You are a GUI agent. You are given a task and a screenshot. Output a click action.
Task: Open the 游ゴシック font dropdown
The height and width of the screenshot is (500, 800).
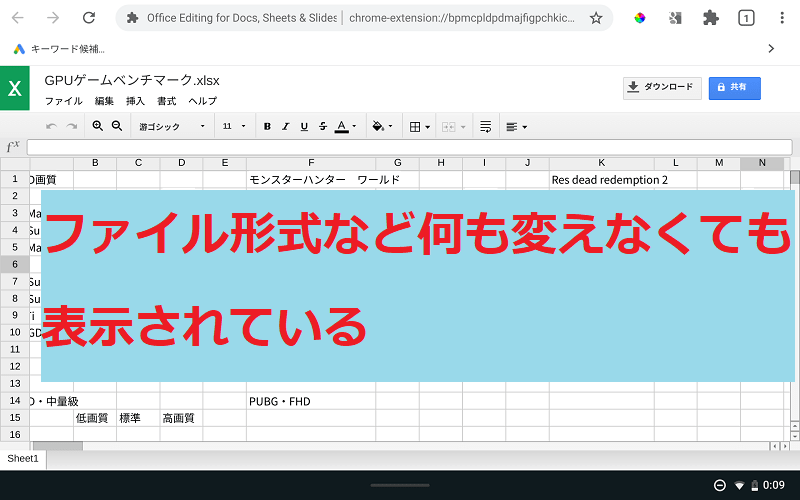(x=171, y=127)
